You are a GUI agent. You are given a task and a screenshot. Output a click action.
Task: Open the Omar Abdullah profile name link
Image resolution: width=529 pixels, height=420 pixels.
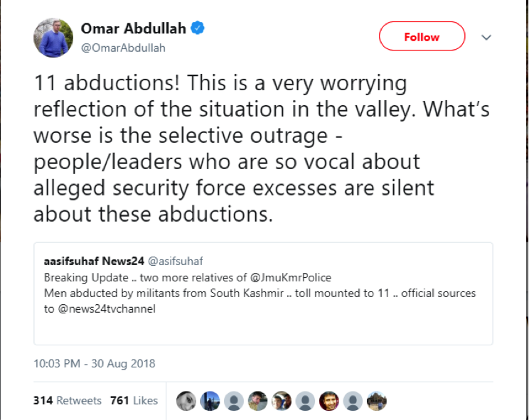click(x=134, y=28)
